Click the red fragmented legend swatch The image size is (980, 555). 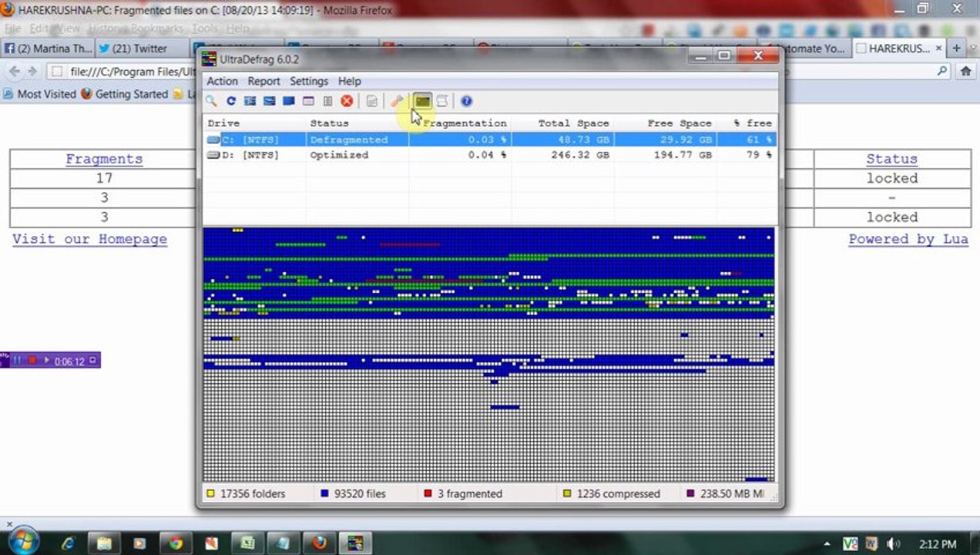[x=428, y=493]
